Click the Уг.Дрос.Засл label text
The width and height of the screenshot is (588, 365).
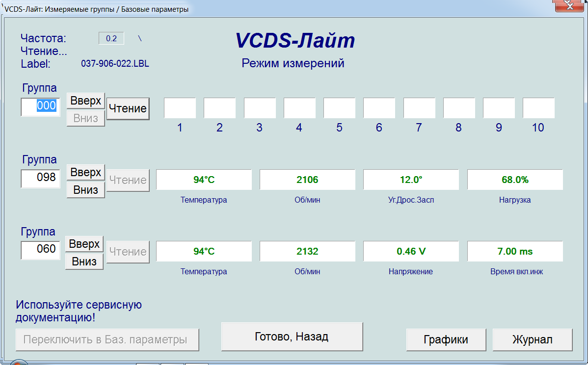click(411, 200)
